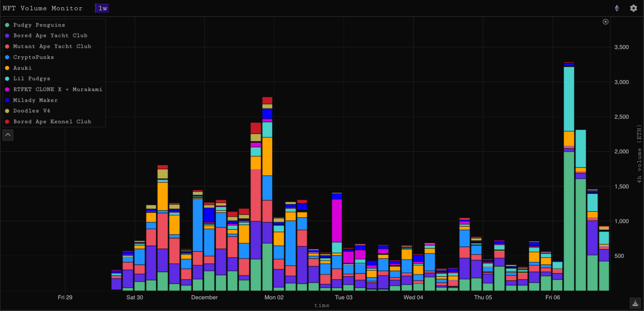Click the Mon 02 axis label
The width and height of the screenshot is (644, 311).
tap(274, 297)
